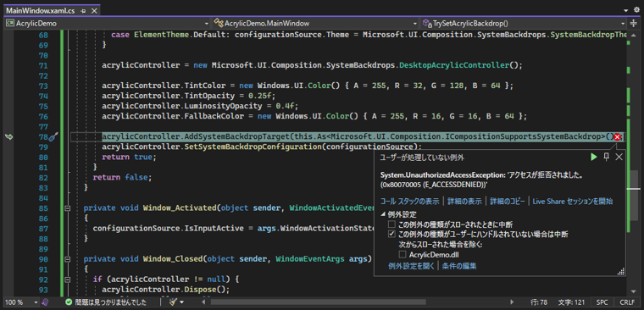Click the red exception error icon on line 78
The width and height of the screenshot is (644, 310).
click(x=617, y=137)
